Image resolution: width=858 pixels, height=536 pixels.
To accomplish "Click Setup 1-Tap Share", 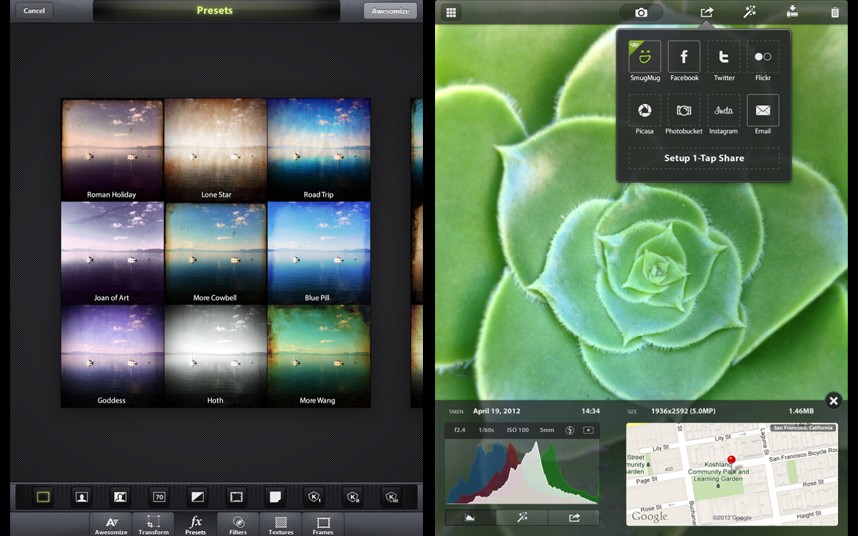I will pyautogui.click(x=704, y=158).
